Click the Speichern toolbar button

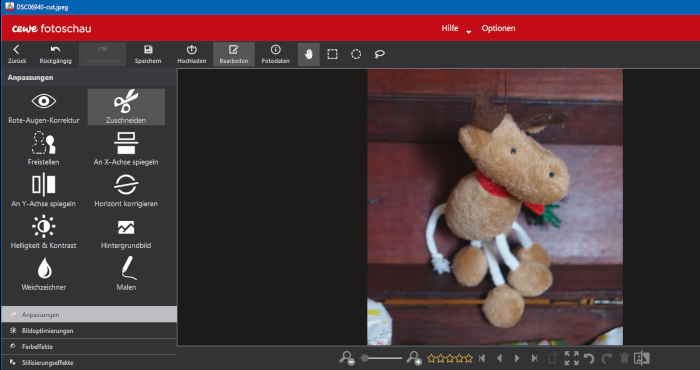click(148, 54)
